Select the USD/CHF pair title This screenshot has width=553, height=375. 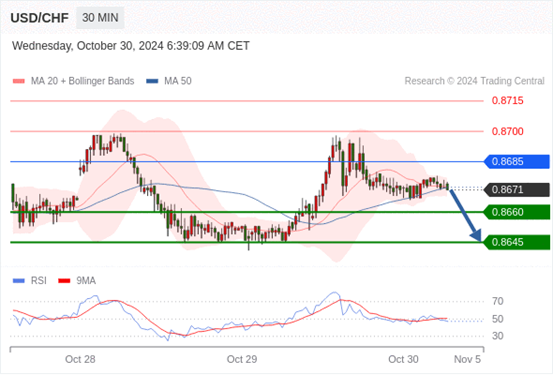click(x=40, y=18)
